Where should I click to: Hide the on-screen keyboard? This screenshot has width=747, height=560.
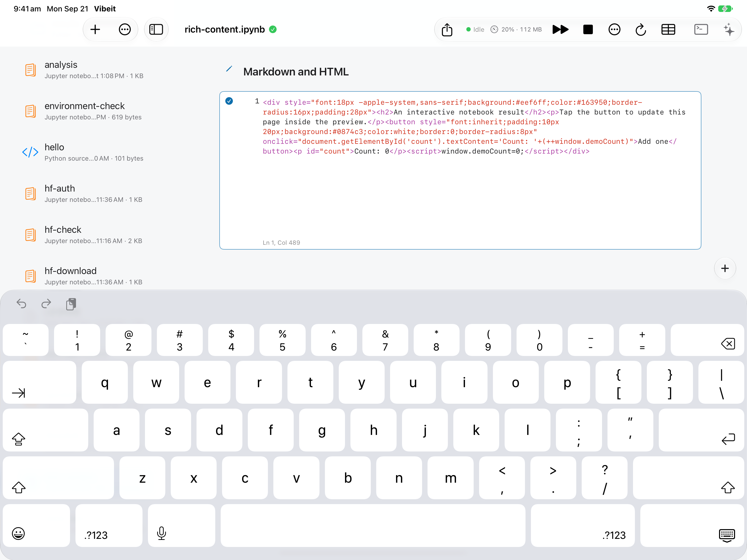[692, 526]
